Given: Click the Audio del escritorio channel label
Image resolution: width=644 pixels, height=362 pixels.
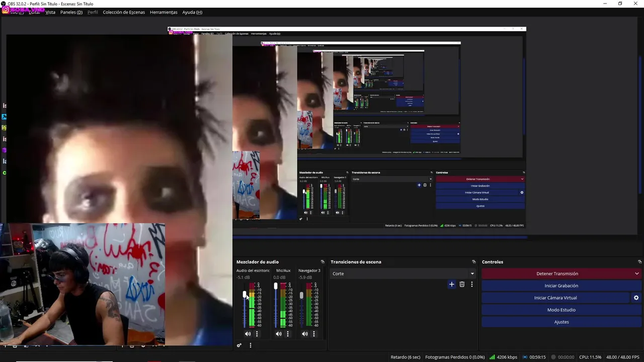Looking at the screenshot, I should click(x=253, y=270).
